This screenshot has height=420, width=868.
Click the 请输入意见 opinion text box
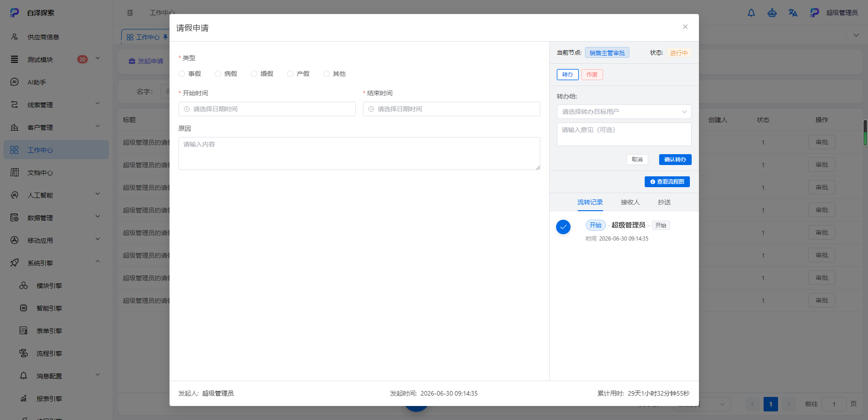coord(624,134)
